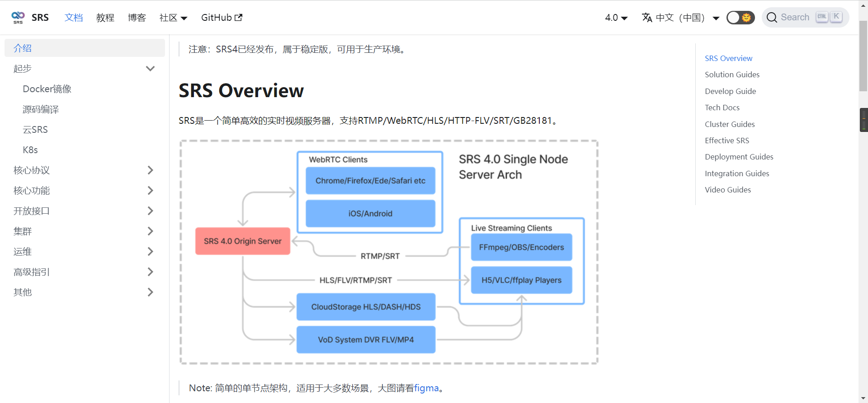This screenshot has width=868, height=403.
Task: Jump to Develop Guide section
Action: (x=730, y=91)
